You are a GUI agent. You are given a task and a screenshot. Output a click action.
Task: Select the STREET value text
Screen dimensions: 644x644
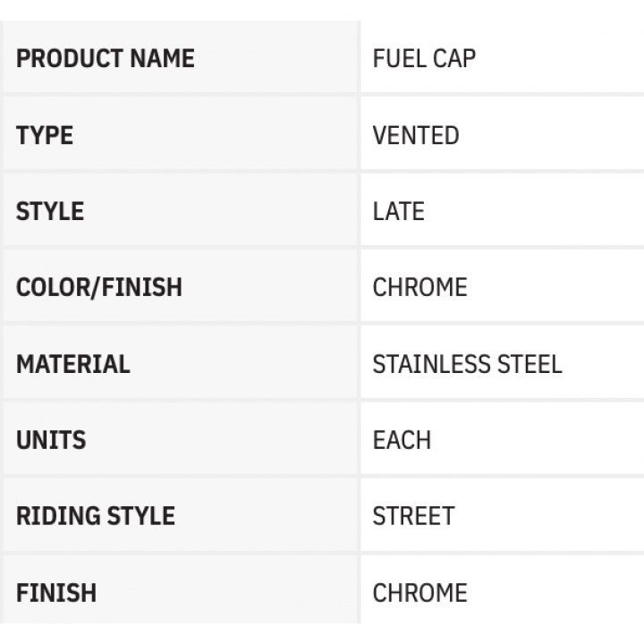pos(413,516)
